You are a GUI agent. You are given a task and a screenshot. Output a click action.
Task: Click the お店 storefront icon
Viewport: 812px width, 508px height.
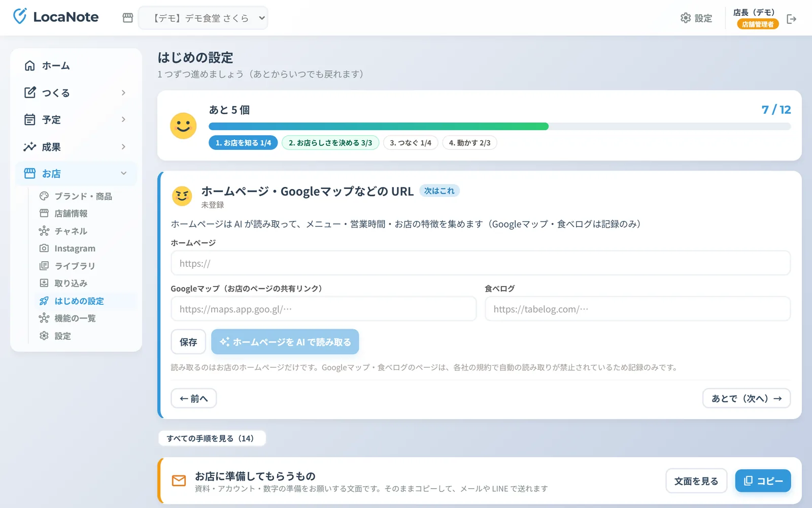point(30,173)
